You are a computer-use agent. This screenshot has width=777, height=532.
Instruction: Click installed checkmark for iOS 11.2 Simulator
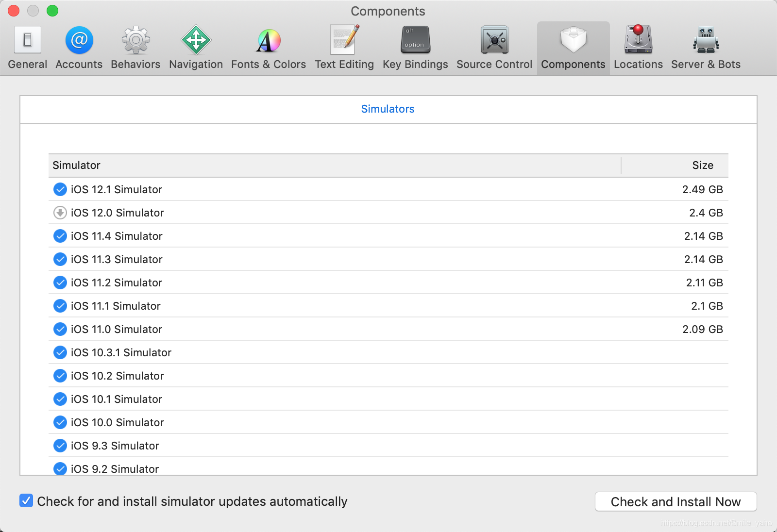coord(60,283)
